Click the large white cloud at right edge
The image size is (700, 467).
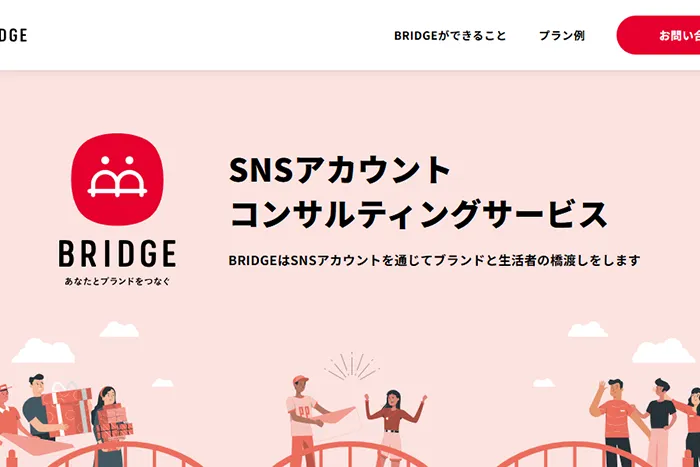[x=664, y=351]
